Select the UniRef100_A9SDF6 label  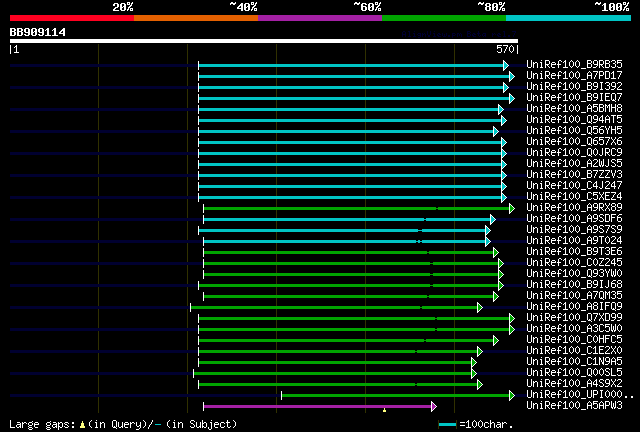pos(574,219)
